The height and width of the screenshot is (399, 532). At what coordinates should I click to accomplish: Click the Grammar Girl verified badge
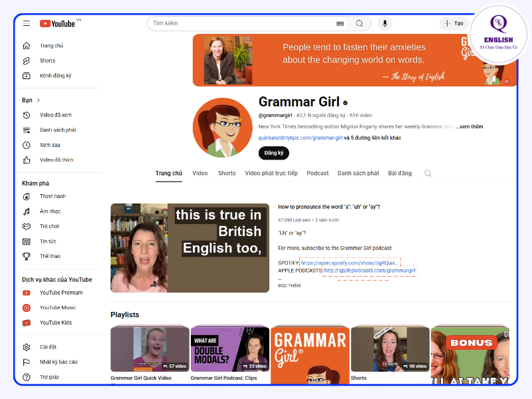click(x=345, y=103)
